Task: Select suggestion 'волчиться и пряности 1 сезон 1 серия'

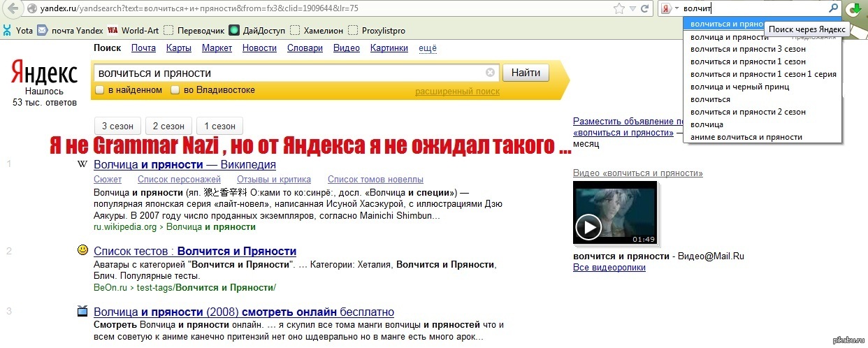Action: coord(763,74)
